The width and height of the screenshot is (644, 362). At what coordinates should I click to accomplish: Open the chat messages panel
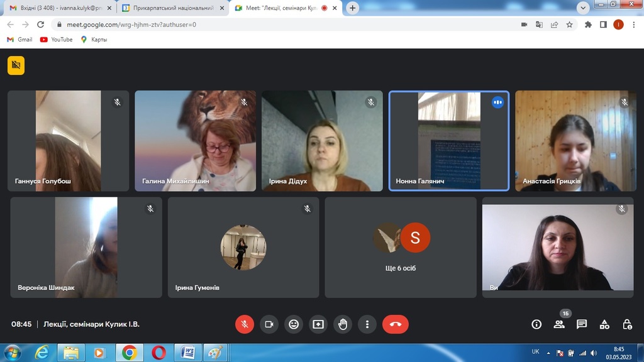click(x=582, y=324)
